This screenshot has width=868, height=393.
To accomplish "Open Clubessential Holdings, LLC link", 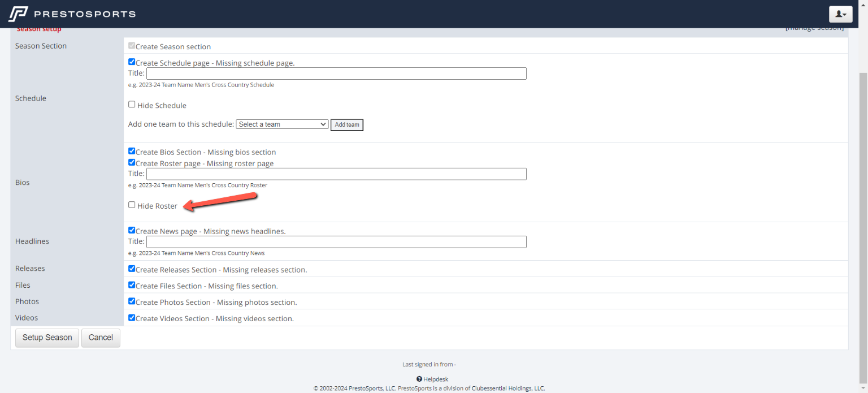I will click(x=508, y=388).
